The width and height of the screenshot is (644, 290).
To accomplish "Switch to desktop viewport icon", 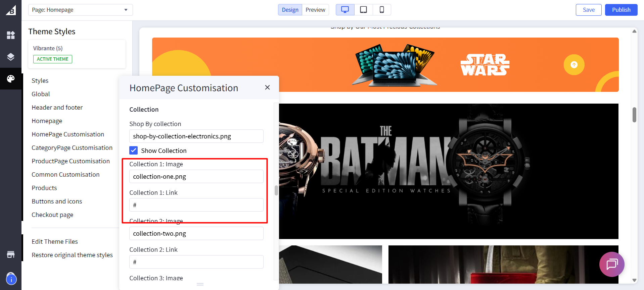I will click(x=345, y=10).
